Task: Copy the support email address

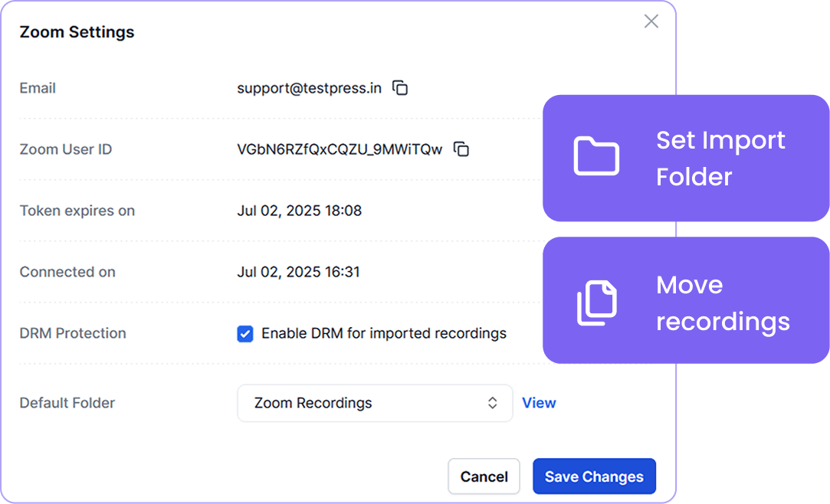Action: click(x=400, y=88)
